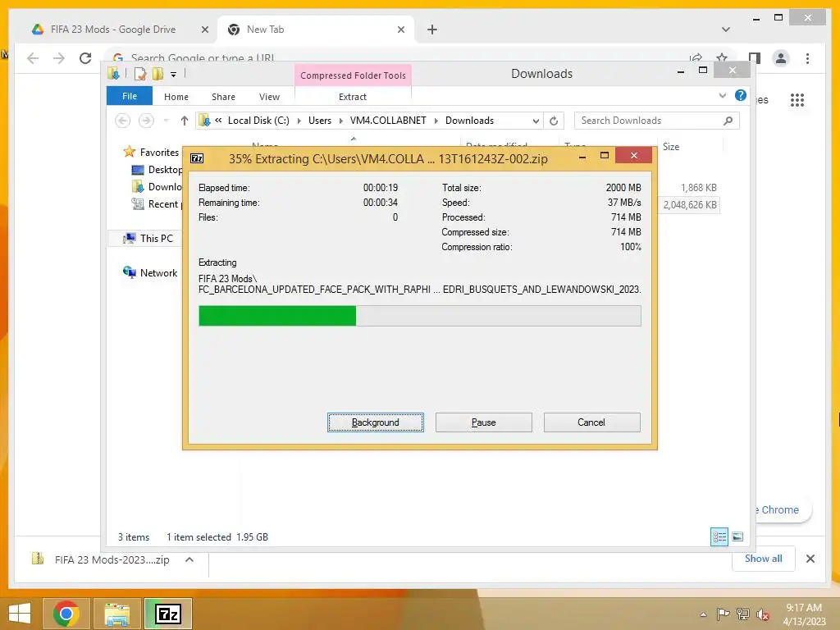
Task: Select Desktop in the navigation pane
Action: click(x=157, y=169)
